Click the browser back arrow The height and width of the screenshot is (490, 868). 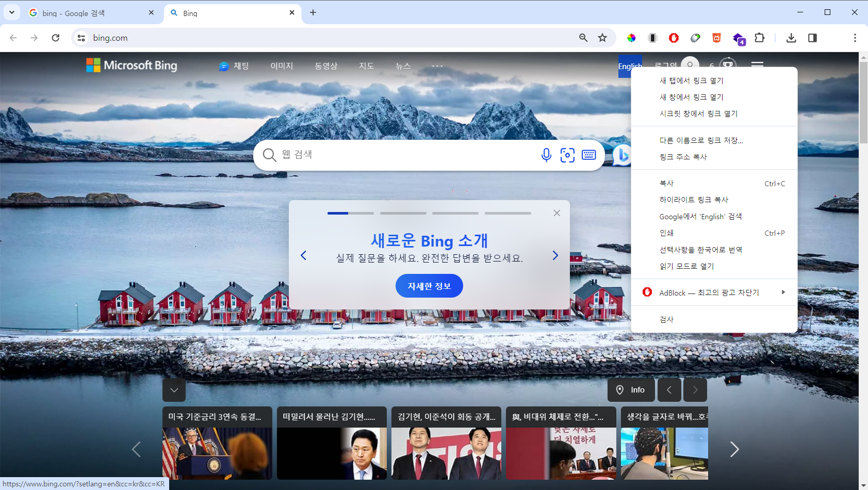pos(13,38)
